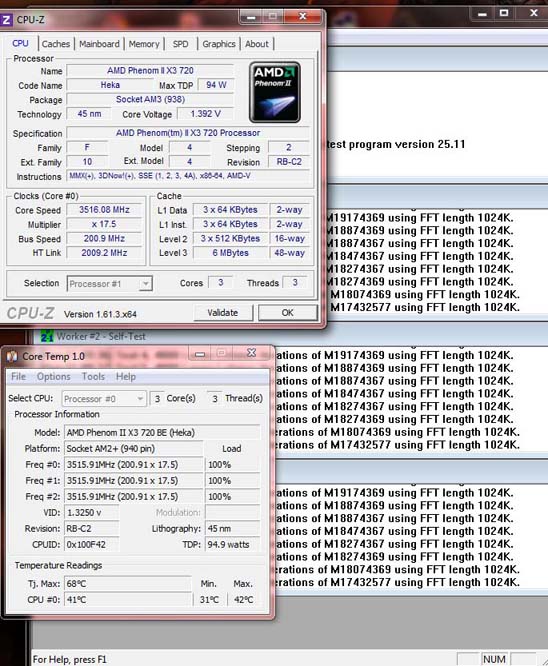Click the Core Speed value 3516.08 MHz
The image size is (548, 666).
click(104, 210)
